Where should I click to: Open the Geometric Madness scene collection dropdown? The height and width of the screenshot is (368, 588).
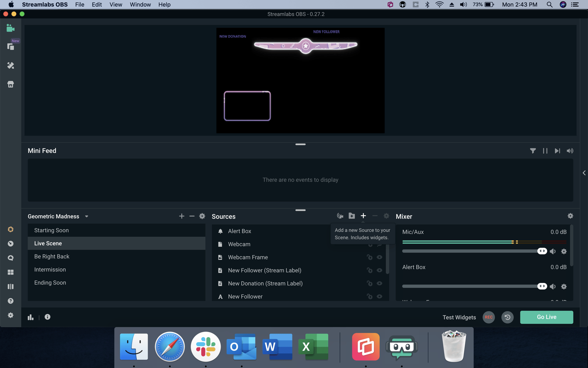87,216
